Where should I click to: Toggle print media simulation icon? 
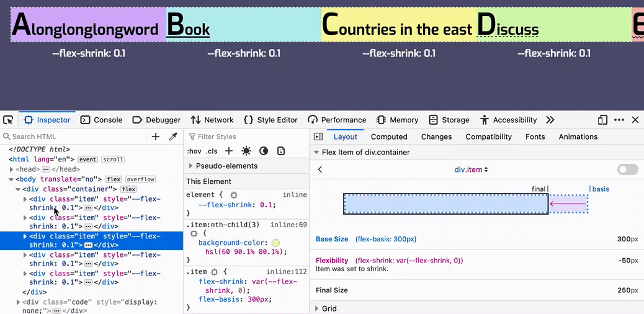click(281, 151)
